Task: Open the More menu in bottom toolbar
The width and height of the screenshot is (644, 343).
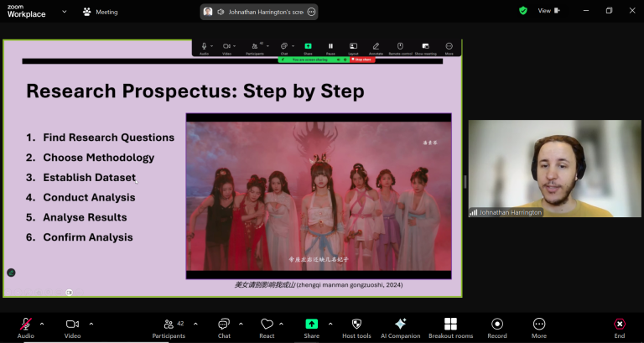Action: (539, 329)
